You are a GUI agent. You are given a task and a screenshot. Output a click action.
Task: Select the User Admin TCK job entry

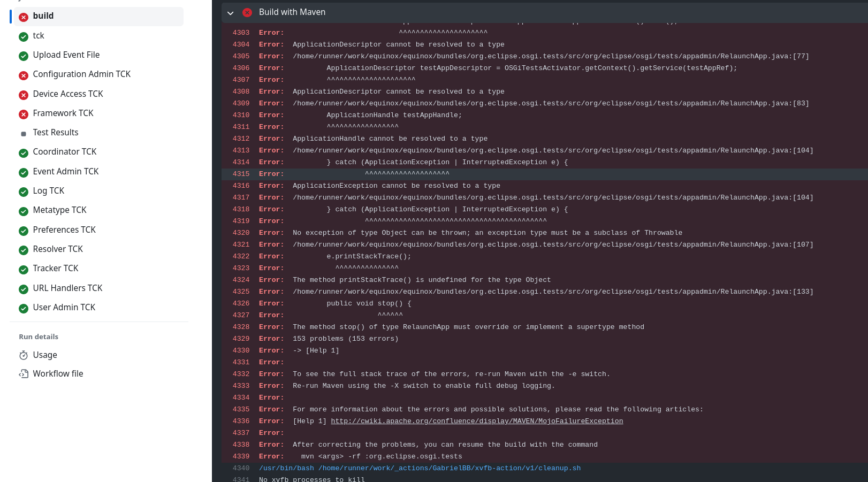click(64, 308)
